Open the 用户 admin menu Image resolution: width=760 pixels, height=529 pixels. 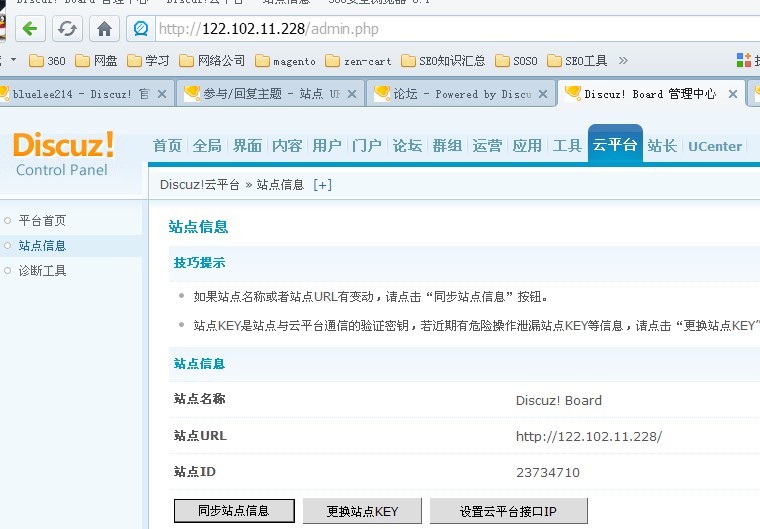coord(327,145)
